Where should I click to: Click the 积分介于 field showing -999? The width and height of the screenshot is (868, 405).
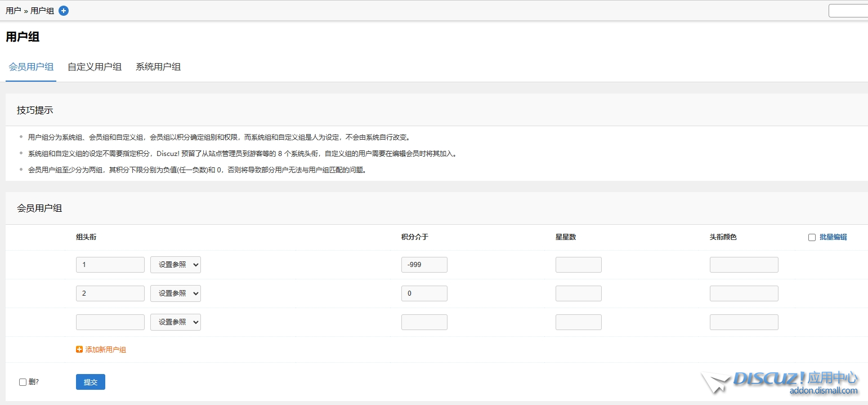(424, 265)
